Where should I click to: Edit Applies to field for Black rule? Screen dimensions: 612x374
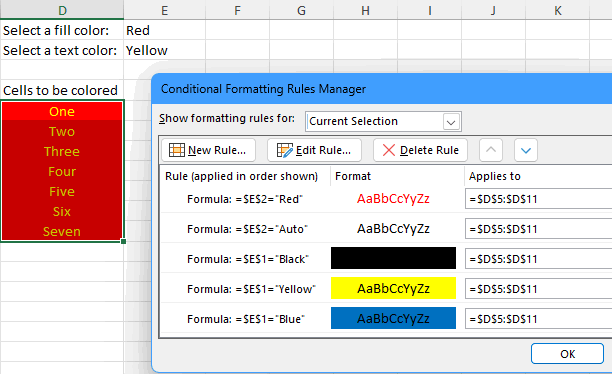(539, 259)
